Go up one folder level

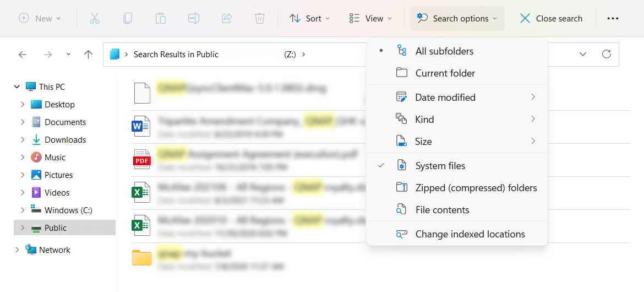click(x=88, y=54)
